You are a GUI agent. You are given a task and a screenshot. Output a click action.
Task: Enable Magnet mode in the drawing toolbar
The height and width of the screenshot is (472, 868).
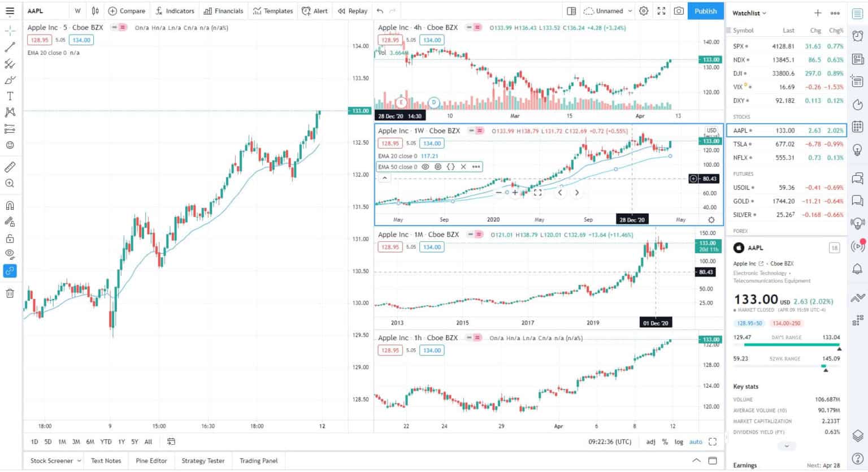10,205
